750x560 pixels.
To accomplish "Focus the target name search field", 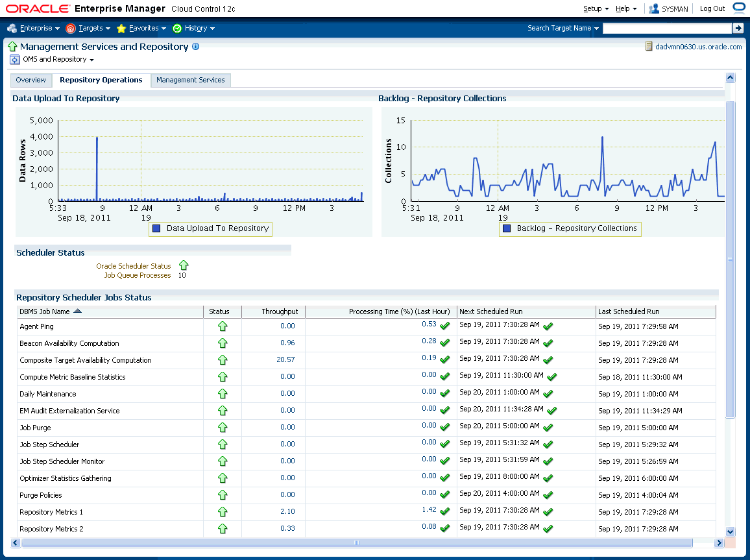I will [667, 28].
